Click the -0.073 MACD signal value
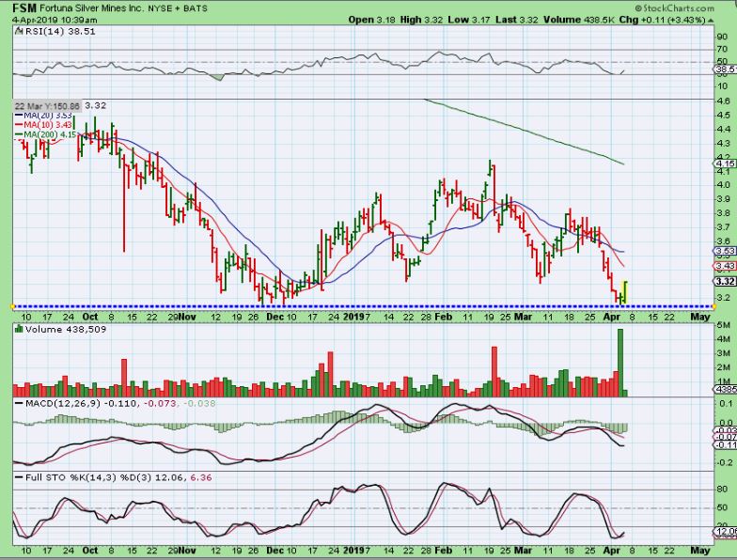737x560 pixels. point(160,404)
